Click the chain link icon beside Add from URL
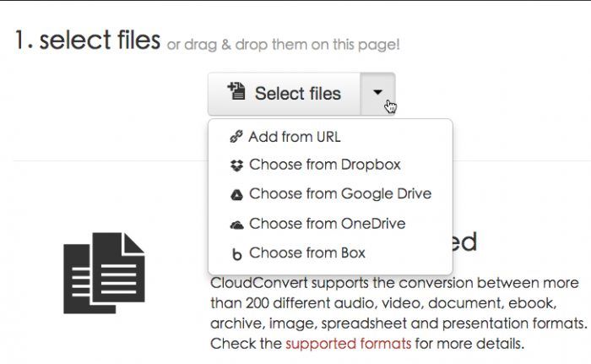 click(x=235, y=138)
